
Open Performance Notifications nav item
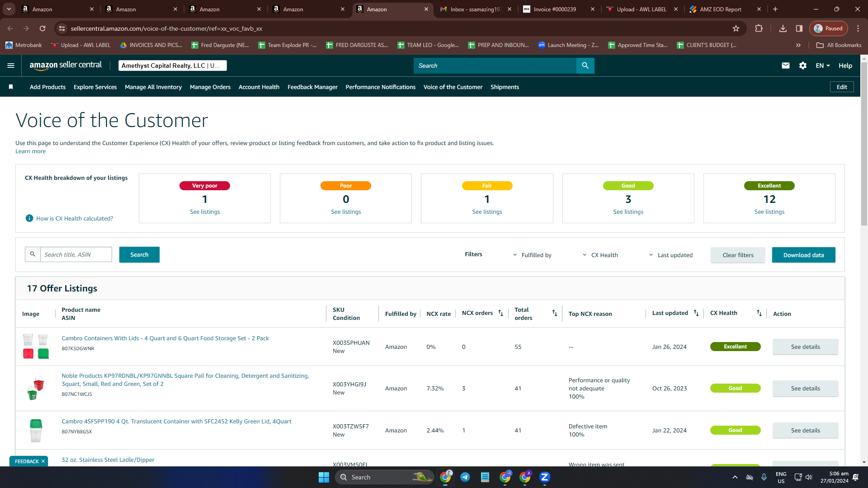click(381, 87)
